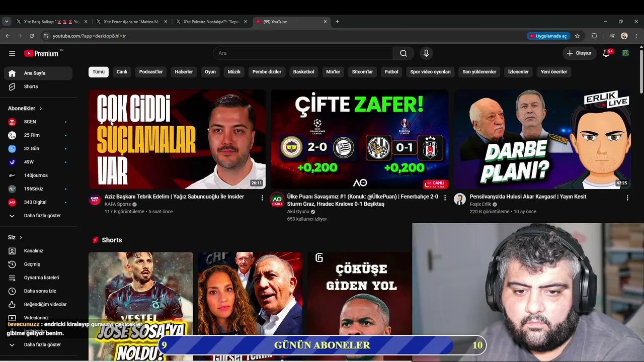Open the tab search dropdown arrow
Screen dimensions: 644x362
(x=7, y=22)
